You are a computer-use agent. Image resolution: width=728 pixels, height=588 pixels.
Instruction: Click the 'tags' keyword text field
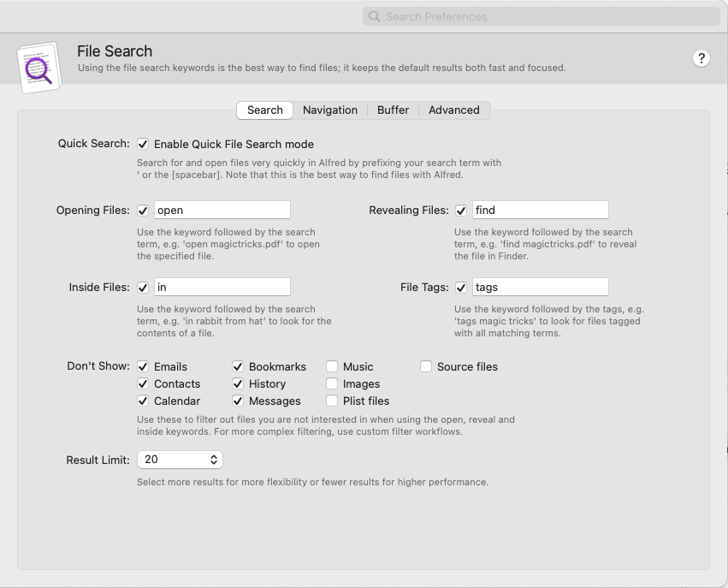541,287
